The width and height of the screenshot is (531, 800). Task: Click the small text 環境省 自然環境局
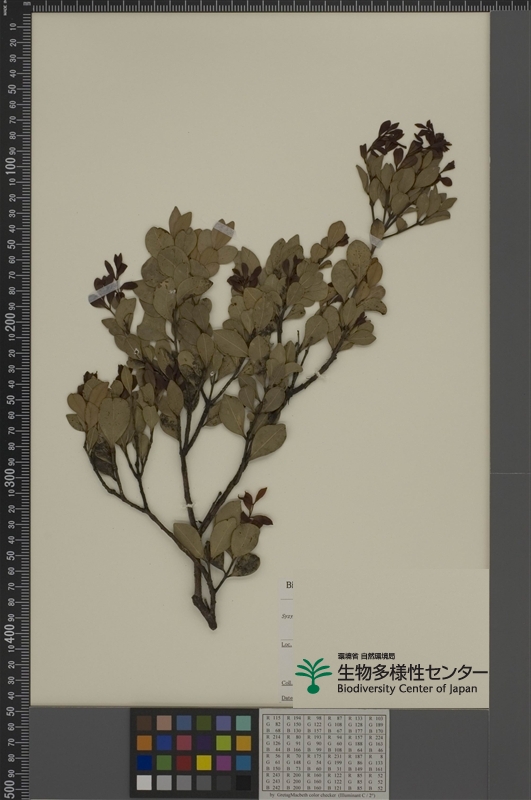pyautogui.click(x=366, y=656)
